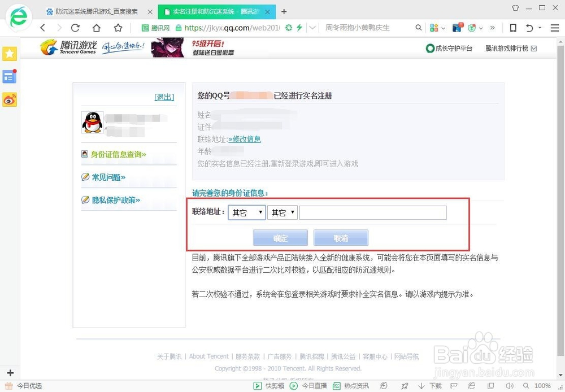Click the 腾讯游戏 Tencent Games logo
Viewport: 565px width, 392px height.
(x=68, y=47)
